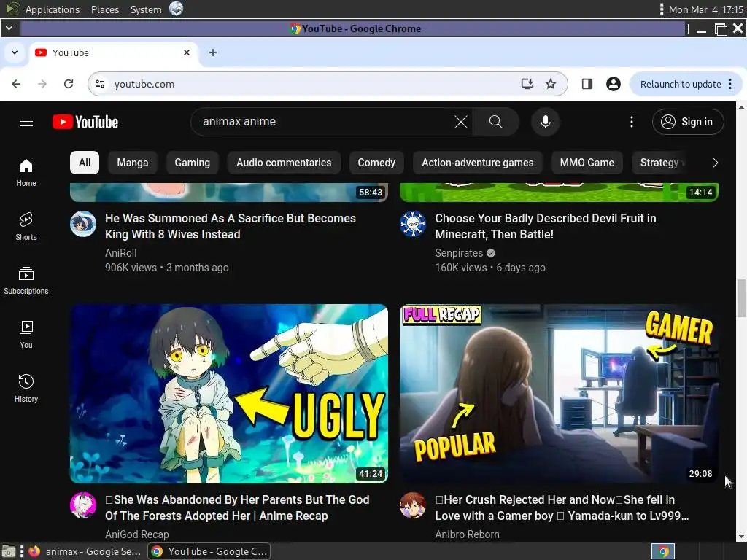Clear the search query with the X icon
This screenshot has width=747, height=560.
point(461,122)
